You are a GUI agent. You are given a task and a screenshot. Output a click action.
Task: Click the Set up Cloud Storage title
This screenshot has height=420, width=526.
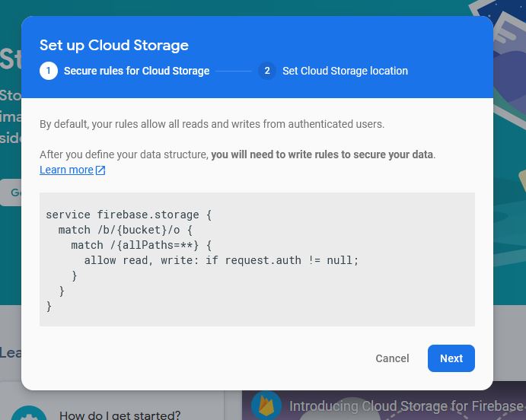coord(114,45)
